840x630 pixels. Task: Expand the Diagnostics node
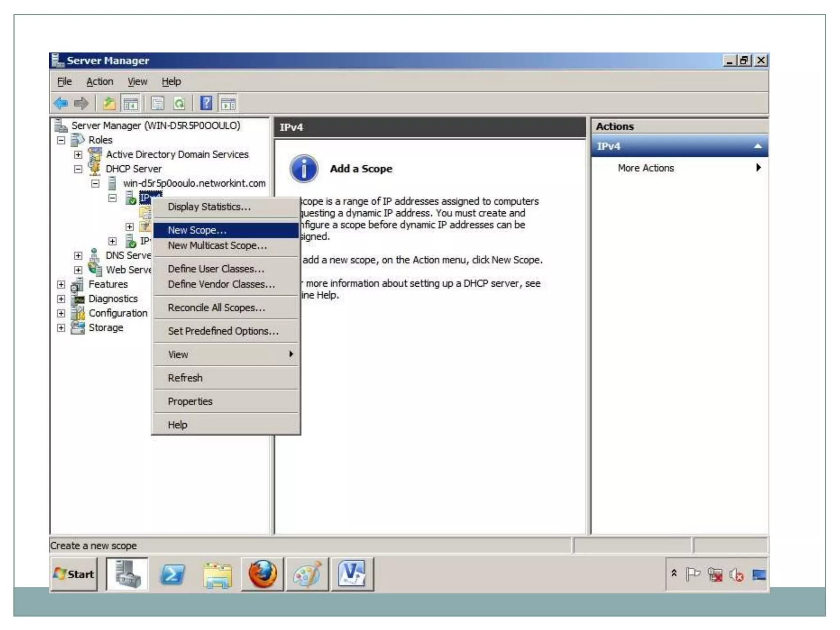61,299
